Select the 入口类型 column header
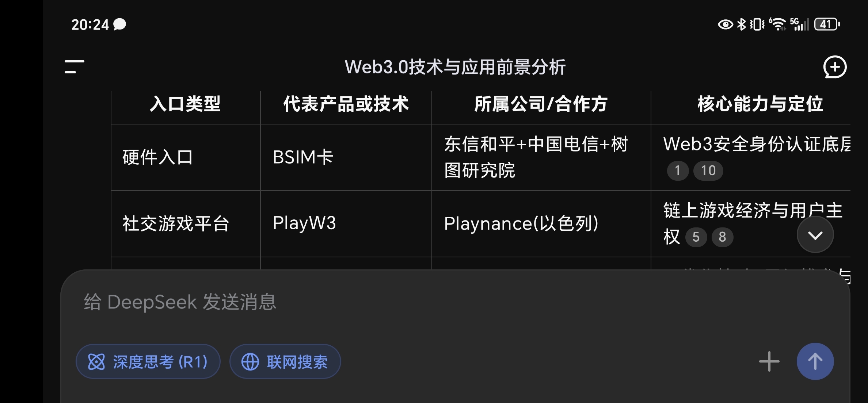Screen dimensions: 868x403 [x=186, y=104]
